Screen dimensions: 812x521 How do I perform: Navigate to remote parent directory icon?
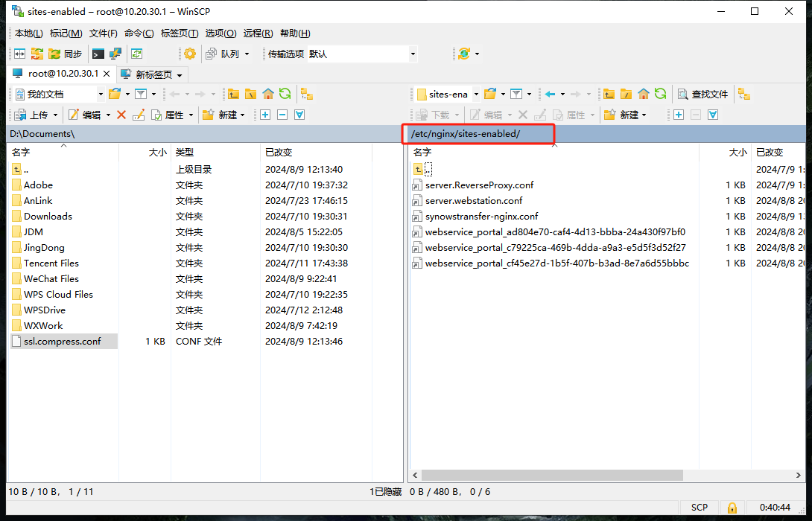(609, 94)
